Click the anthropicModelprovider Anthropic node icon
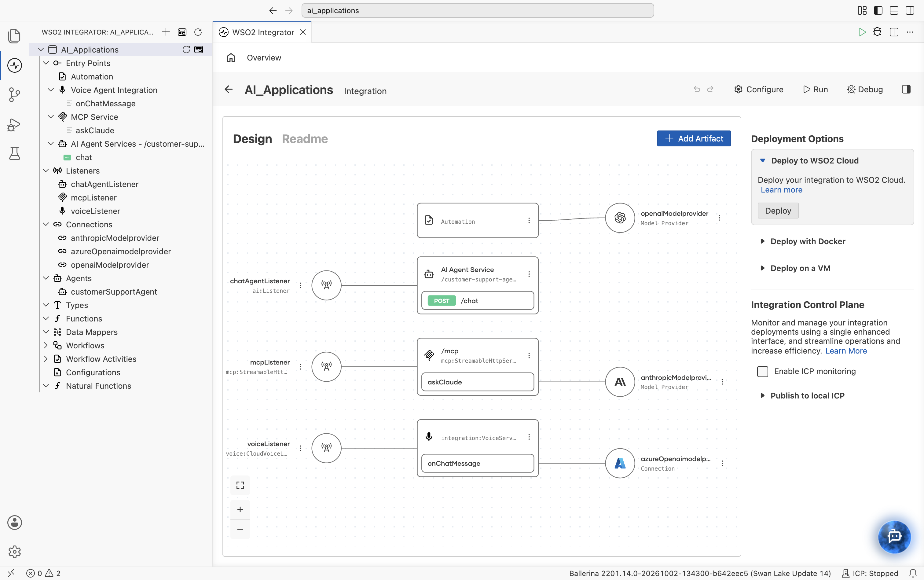 (x=620, y=382)
